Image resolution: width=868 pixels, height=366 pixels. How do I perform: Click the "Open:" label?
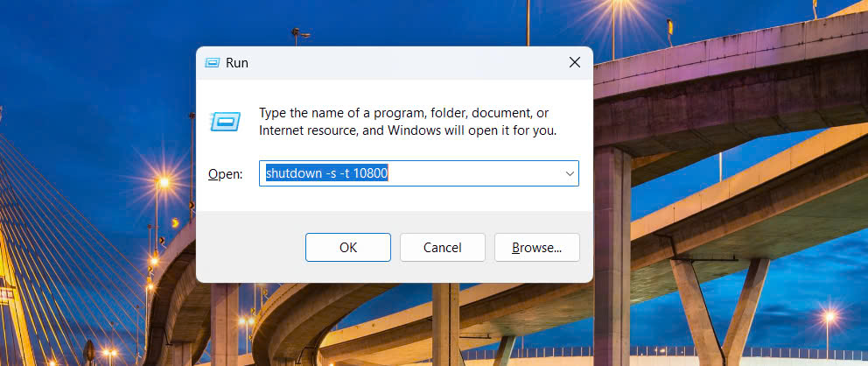point(225,174)
